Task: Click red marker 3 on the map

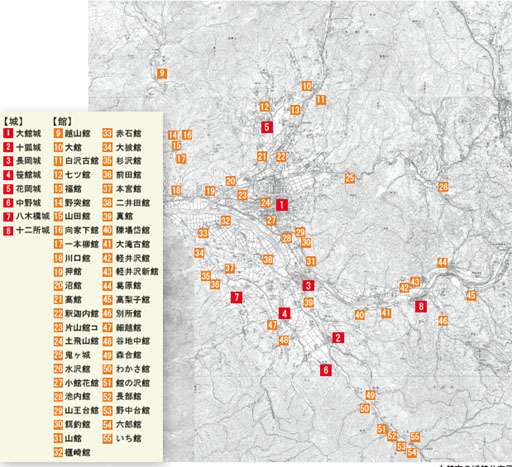Action: pyautogui.click(x=308, y=285)
